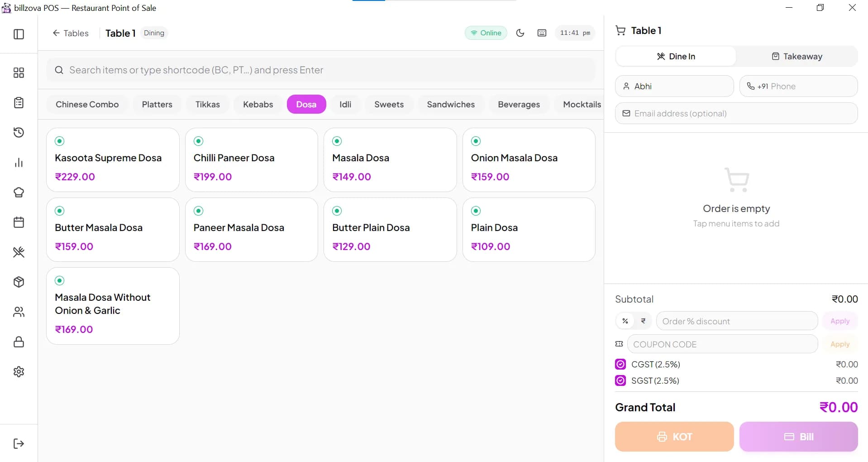Focus the COUPON CODE field
Image resolution: width=868 pixels, height=462 pixels.
tap(722, 344)
